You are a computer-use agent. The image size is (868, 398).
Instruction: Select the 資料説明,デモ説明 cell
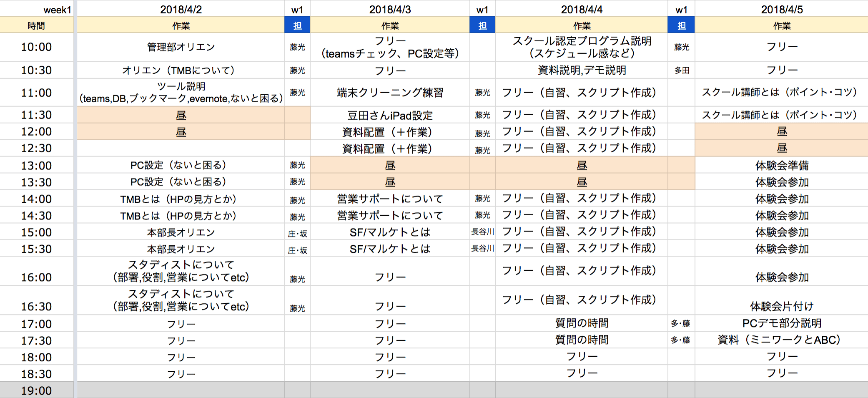(582, 70)
